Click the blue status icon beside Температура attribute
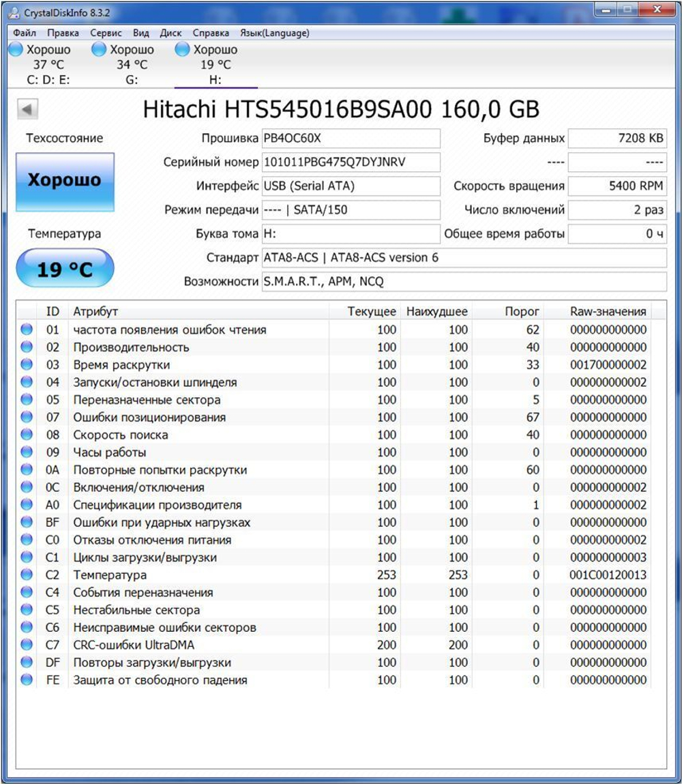 25,575
